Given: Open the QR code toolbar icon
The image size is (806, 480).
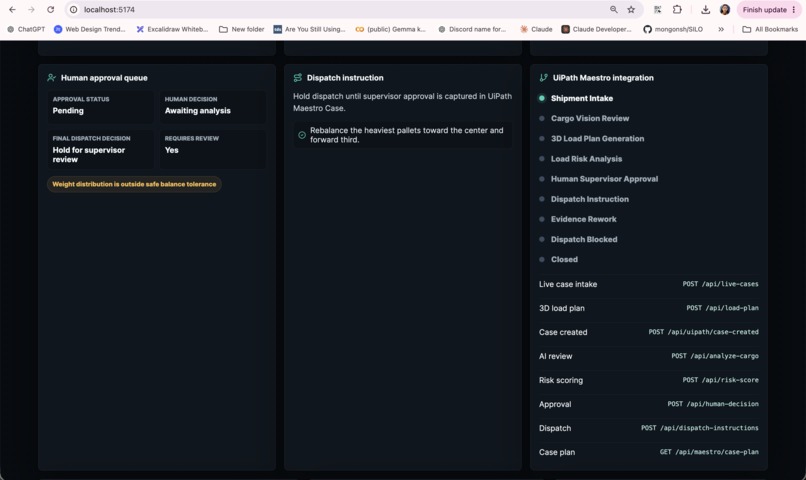Looking at the screenshot, I should pyautogui.click(x=657, y=10).
